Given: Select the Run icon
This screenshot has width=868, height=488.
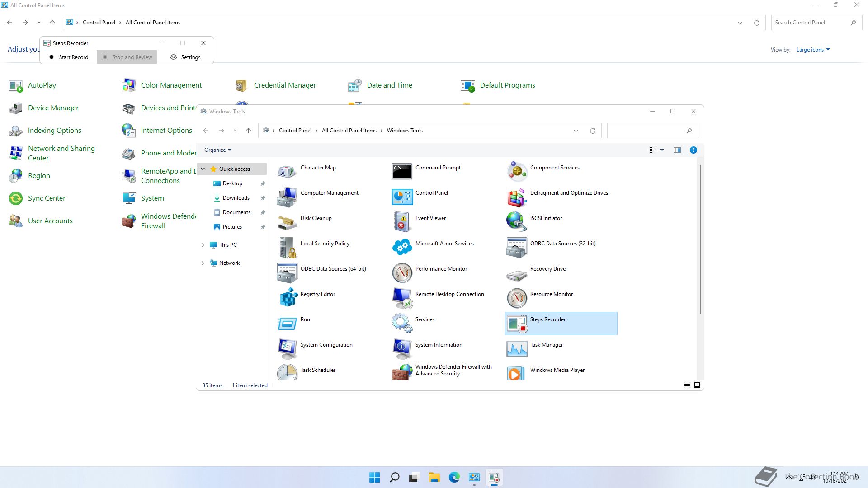Looking at the screenshot, I should click(x=287, y=324).
